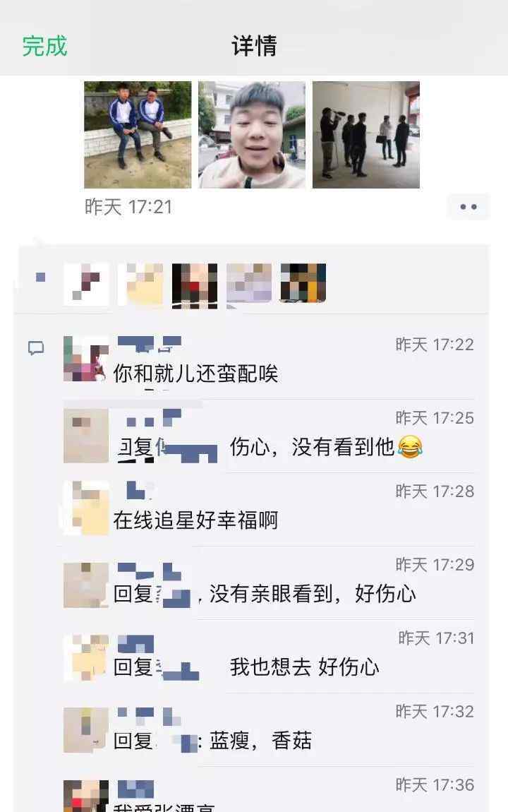This screenshot has width=508, height=812.
Task: Tap the green 完成 button
Action: [44, 46]
